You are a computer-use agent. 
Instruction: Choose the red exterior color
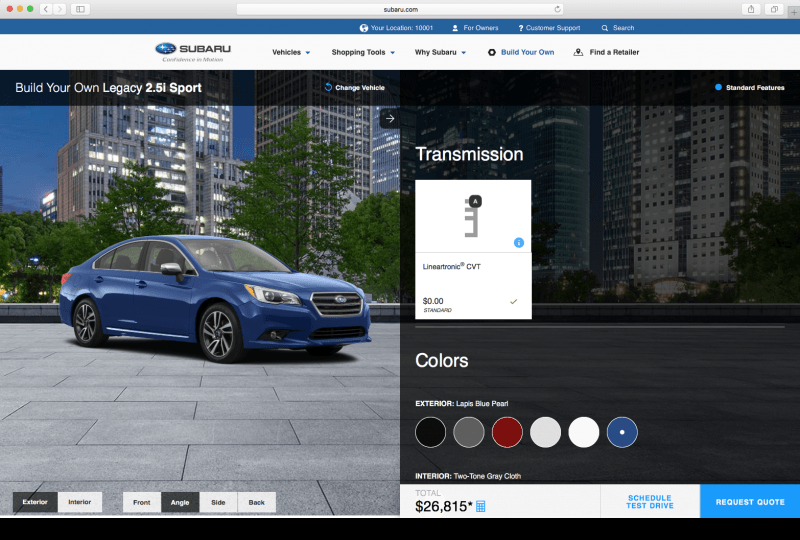[x=507, y=432]
